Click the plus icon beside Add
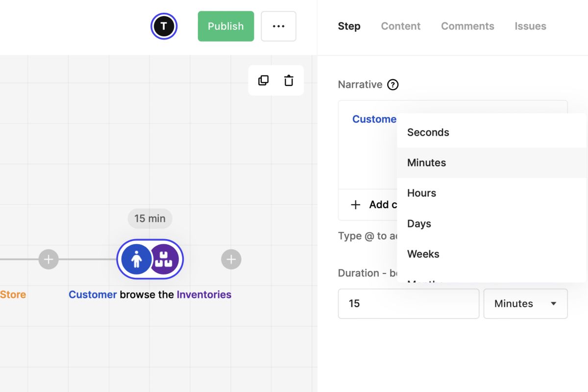Screen dimensions: 588x392 356,205
